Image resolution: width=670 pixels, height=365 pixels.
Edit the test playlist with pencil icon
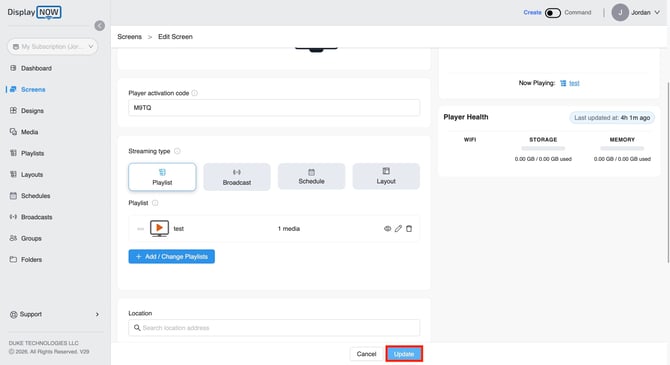(398, 229)
